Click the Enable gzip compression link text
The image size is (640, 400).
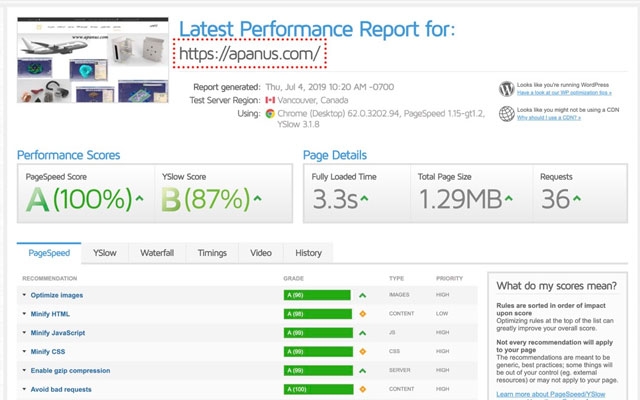[x=70, y=371]
